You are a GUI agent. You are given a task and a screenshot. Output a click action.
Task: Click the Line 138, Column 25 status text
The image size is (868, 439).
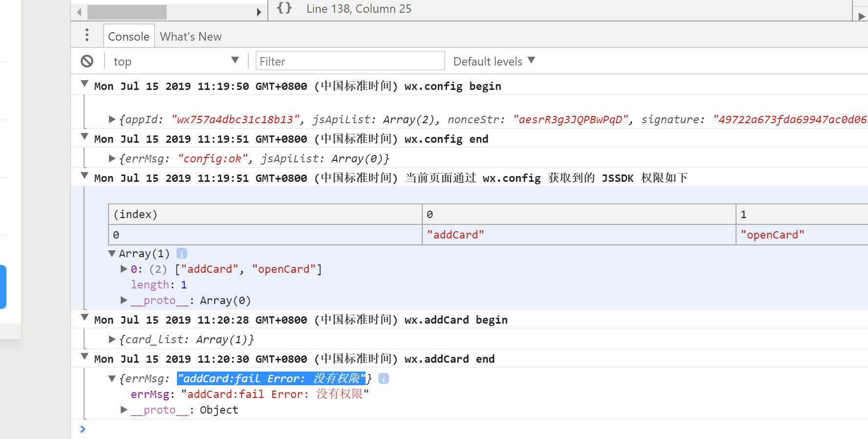click(x=359, y=9)
